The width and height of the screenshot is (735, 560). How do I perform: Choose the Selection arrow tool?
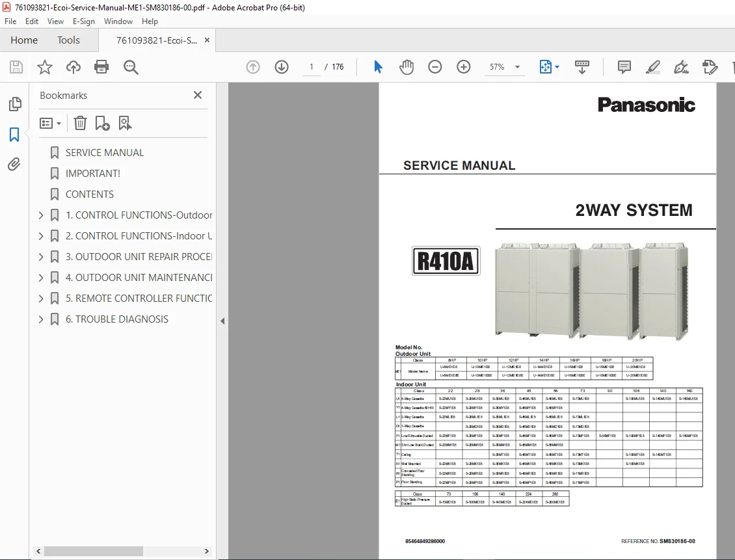coord(379,67)
